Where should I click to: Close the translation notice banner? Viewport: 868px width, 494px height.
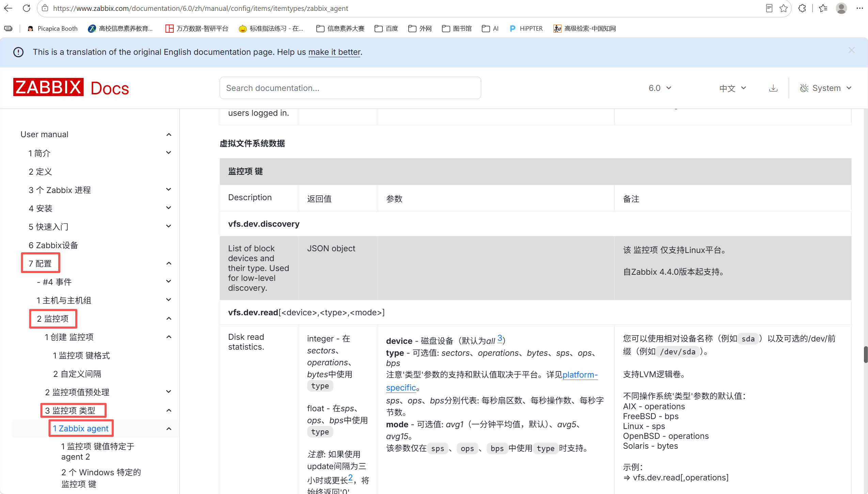[x=851, y=50]
